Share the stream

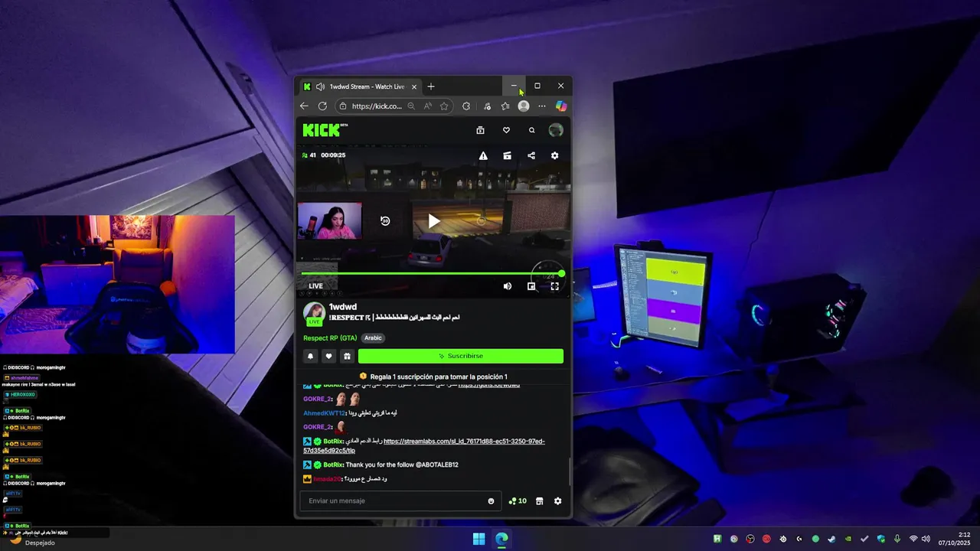531,155
